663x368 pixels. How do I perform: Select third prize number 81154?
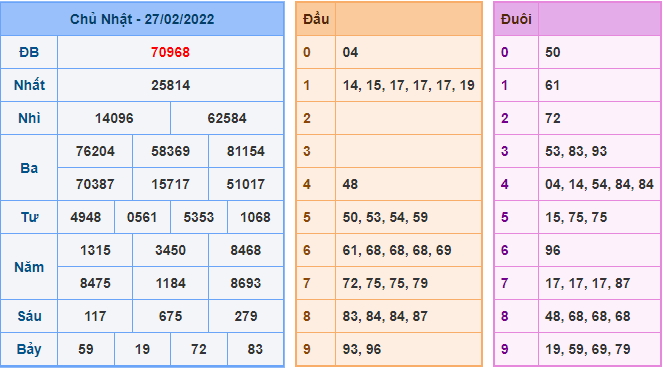tap(246, 151)
